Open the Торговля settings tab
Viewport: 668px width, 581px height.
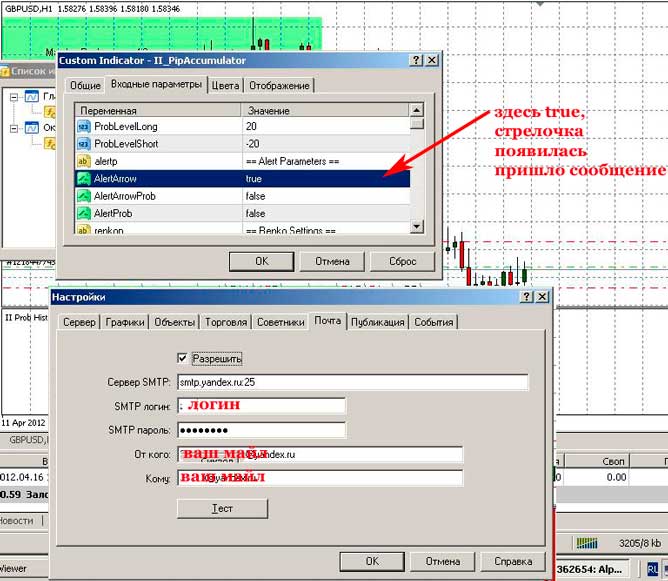pos(226,322)
